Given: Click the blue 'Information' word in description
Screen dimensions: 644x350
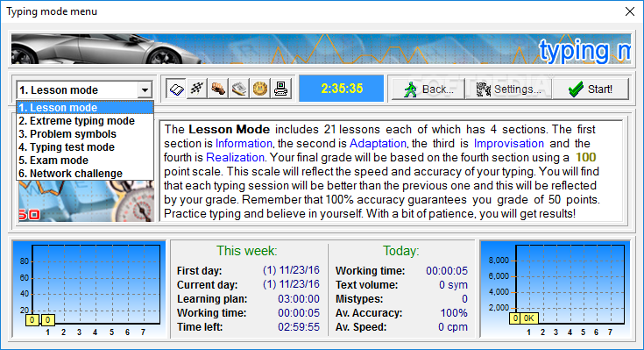Looking at the screenshot, I should 244,144.
